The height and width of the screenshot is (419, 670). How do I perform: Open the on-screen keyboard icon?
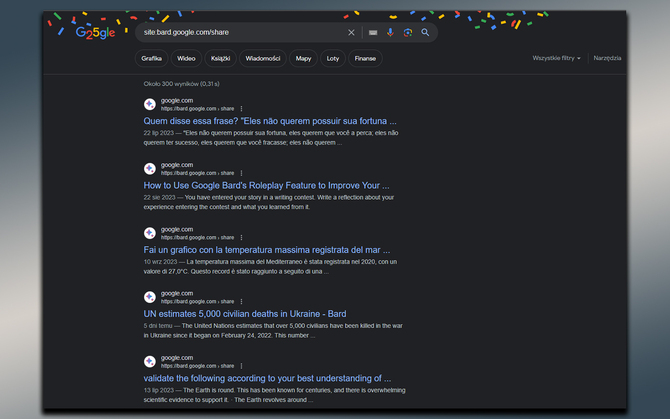(x=373, y=32)
